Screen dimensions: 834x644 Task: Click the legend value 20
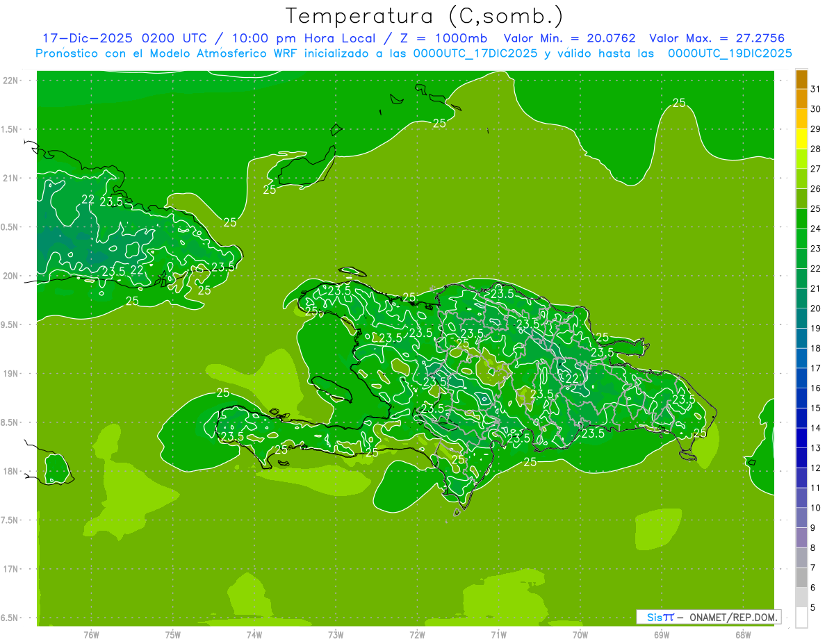point(815,308)
